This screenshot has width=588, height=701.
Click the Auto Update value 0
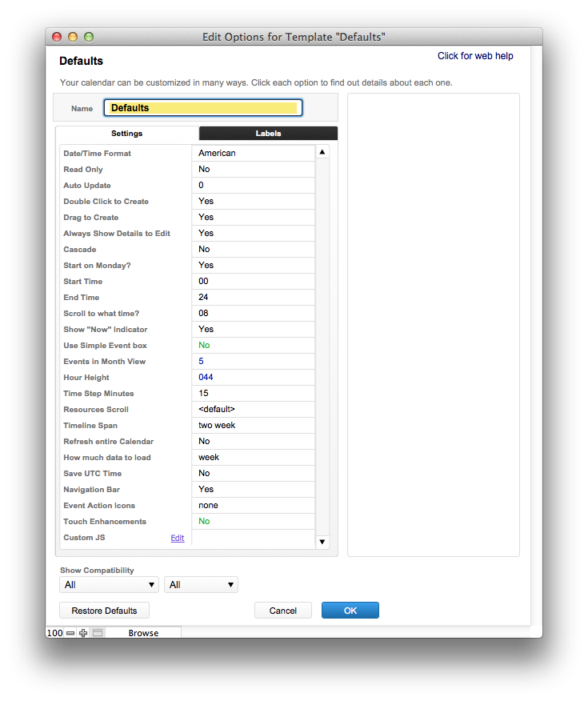254,185
